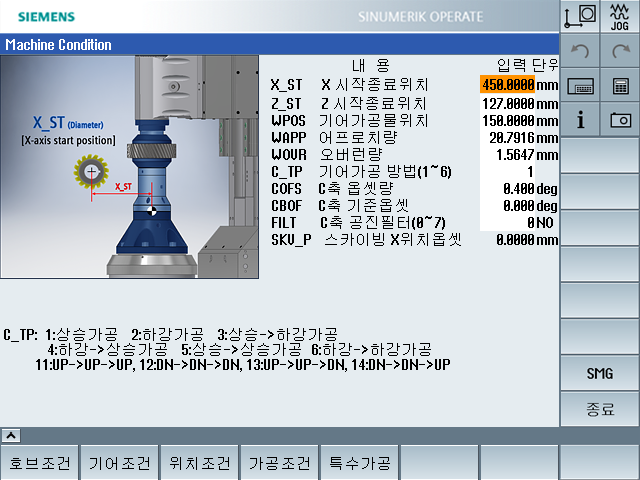Open the on-screen keyboard icon
The height and width of the screenshot is (480, 640).
pyautogui.click(x=580, y=86)
